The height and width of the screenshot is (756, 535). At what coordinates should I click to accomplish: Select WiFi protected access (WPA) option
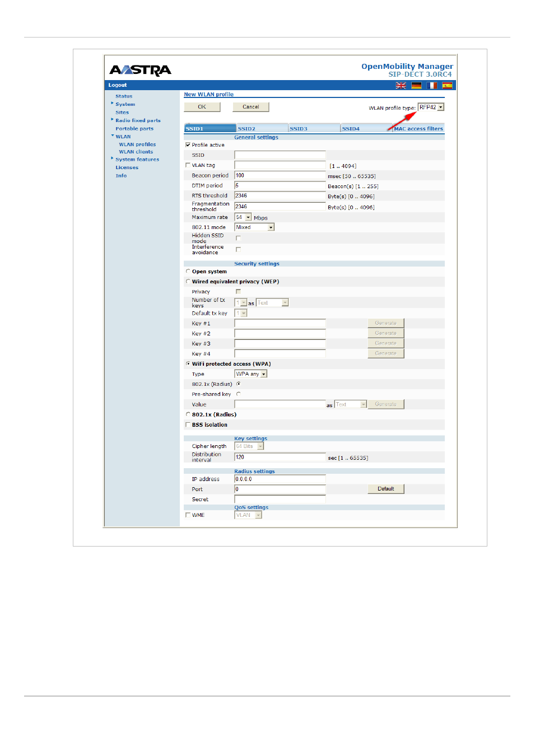point(188,364)
